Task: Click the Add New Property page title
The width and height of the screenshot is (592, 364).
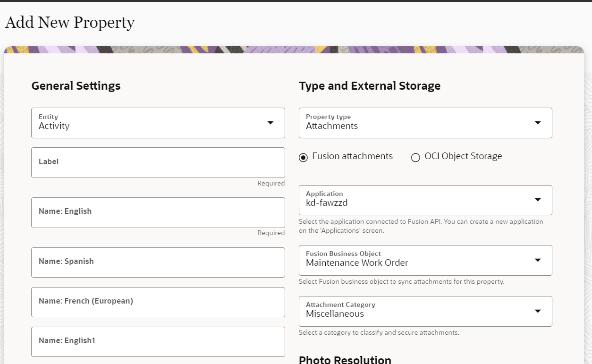Action: [x=70, y=22]
